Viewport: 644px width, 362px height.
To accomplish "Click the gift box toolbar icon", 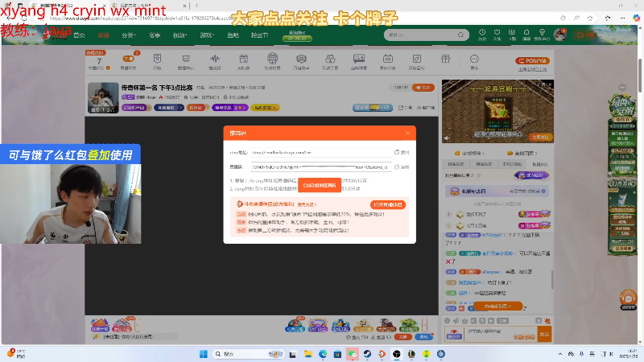I will click(x=446, y=59).
